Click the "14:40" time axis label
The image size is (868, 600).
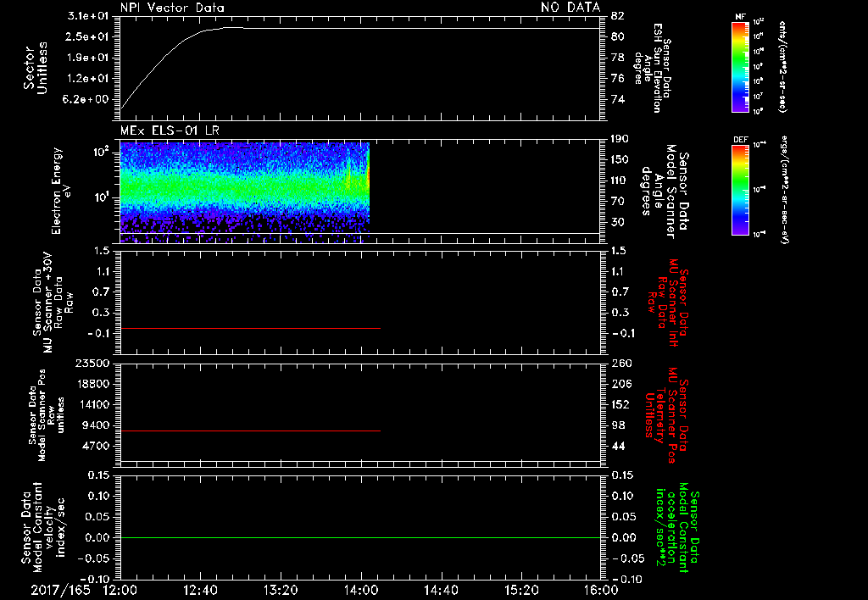(441, 590)
